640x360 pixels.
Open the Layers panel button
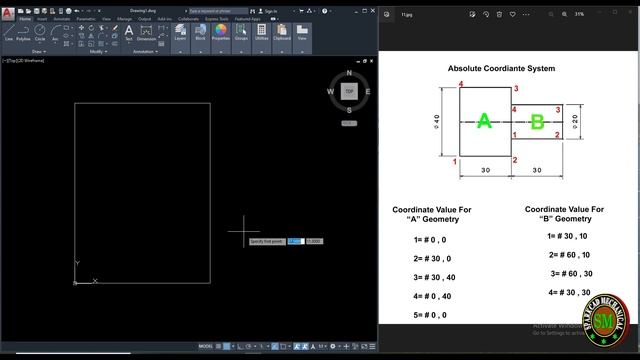pos(180,33)
